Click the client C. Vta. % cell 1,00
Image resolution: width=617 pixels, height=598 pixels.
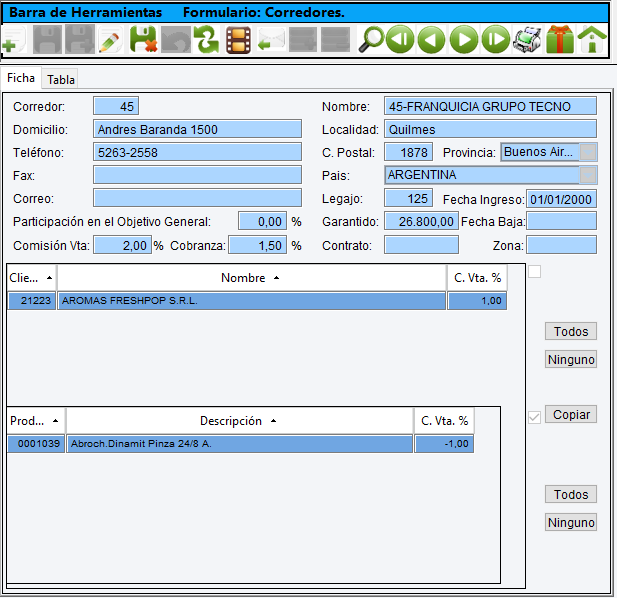pos(477,301)
